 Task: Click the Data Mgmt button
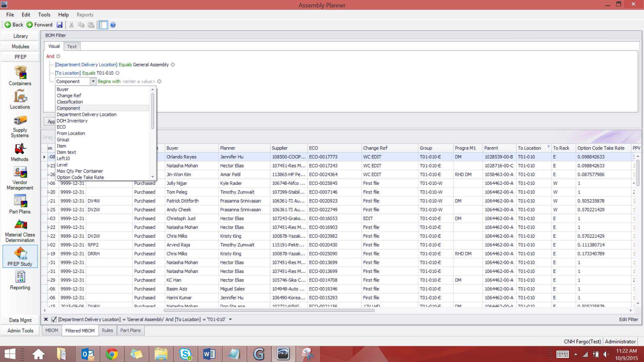coord(20,320)
